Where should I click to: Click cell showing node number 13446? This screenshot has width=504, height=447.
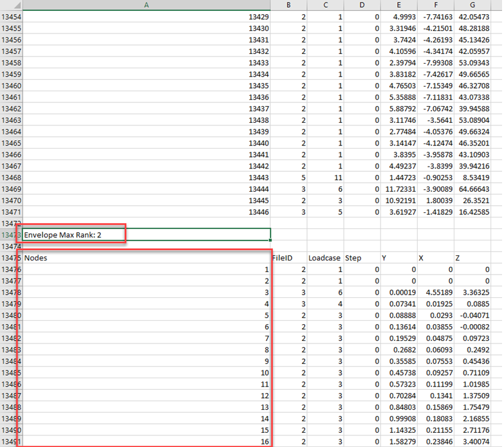tap(147, 212)
